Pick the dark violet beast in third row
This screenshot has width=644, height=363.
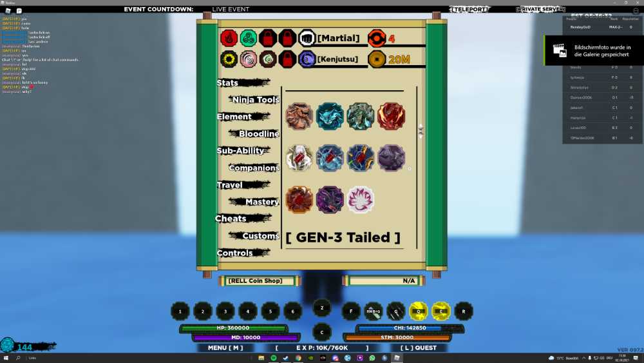pos(330,200)
